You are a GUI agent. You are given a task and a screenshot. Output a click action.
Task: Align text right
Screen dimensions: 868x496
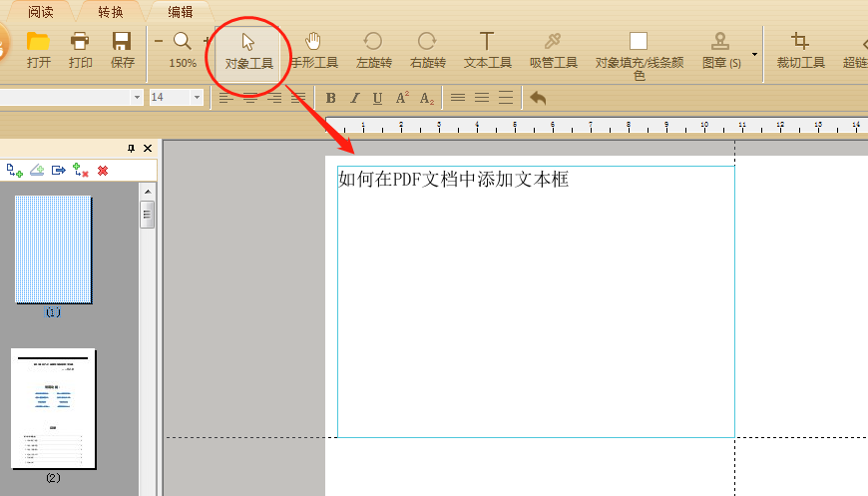coord(274,98)
